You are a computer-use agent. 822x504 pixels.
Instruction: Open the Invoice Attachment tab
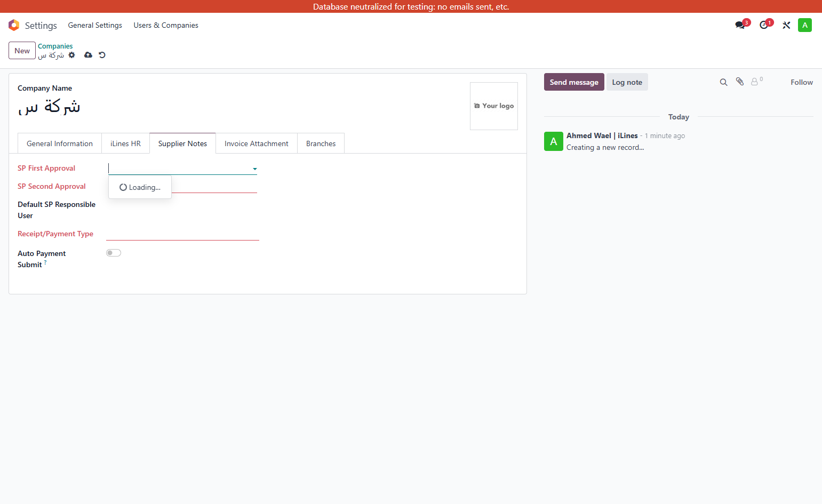tap(257, 143)
